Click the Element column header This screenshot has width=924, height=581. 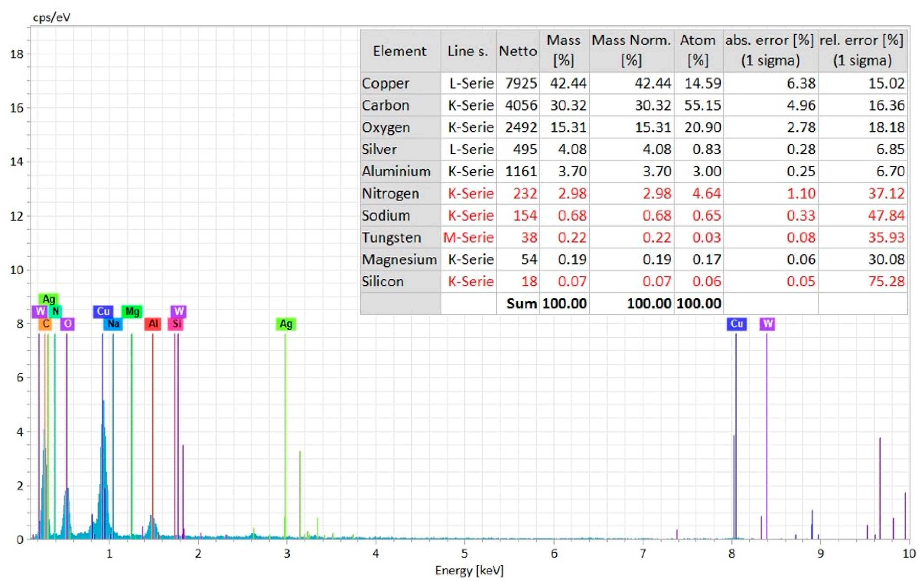(x=399, y=51)
